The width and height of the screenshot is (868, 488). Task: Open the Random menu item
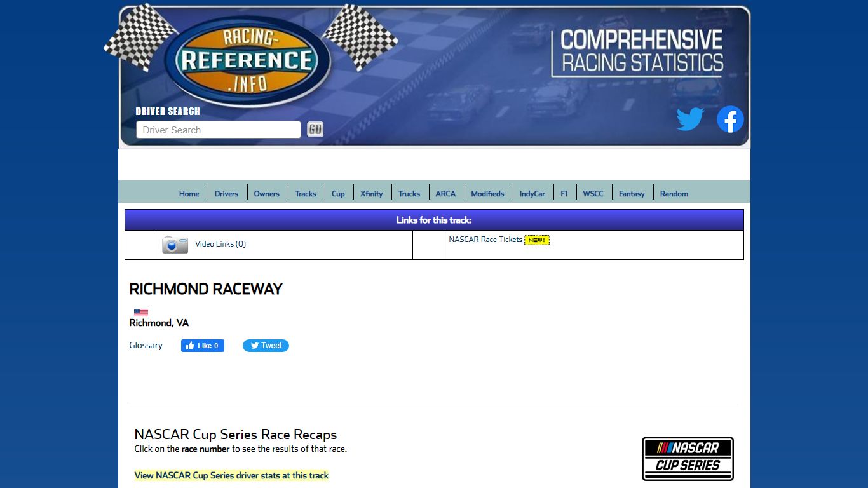[x=674, y=194]
